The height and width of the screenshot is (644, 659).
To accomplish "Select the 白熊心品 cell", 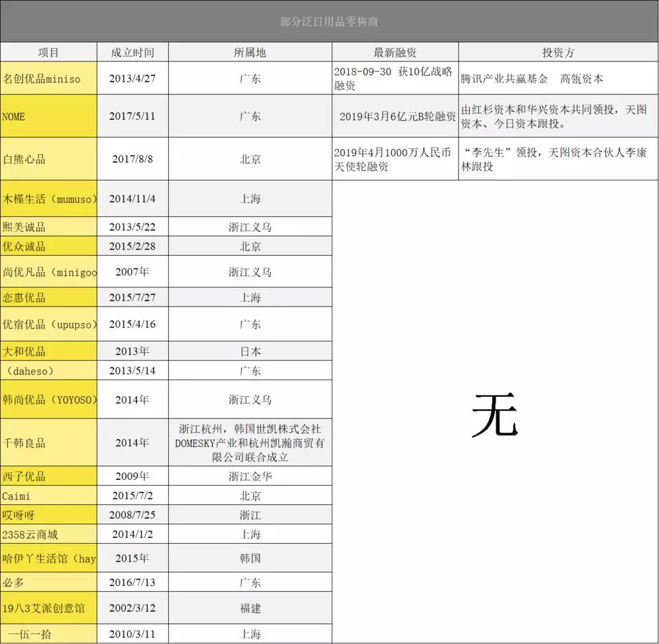I will click(49, 159).
